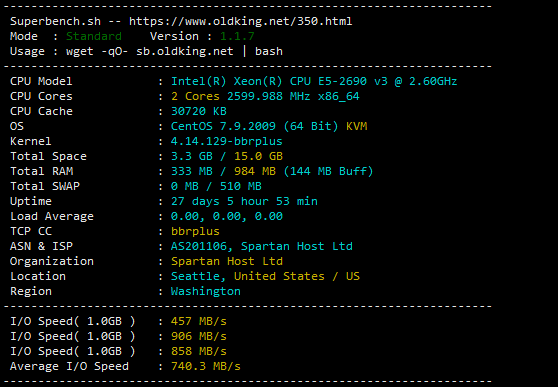The image size is (558, 387).
Task: Click the 984 MB RAM value
Action: pyautogui.click(x=254, y=171)
